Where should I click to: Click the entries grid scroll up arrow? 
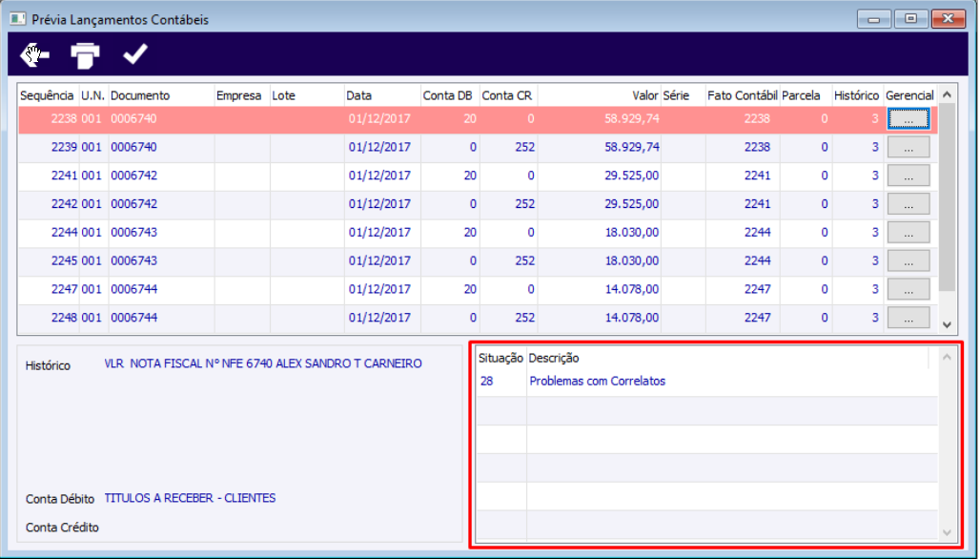(947, 94)
